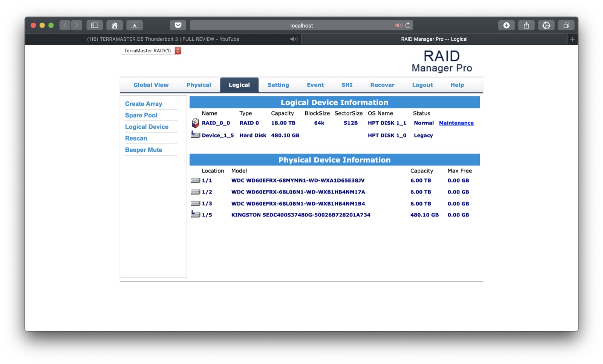
Task: Click the Beeper Mute link
Action: pyautogui.click(x=144, y=150)
